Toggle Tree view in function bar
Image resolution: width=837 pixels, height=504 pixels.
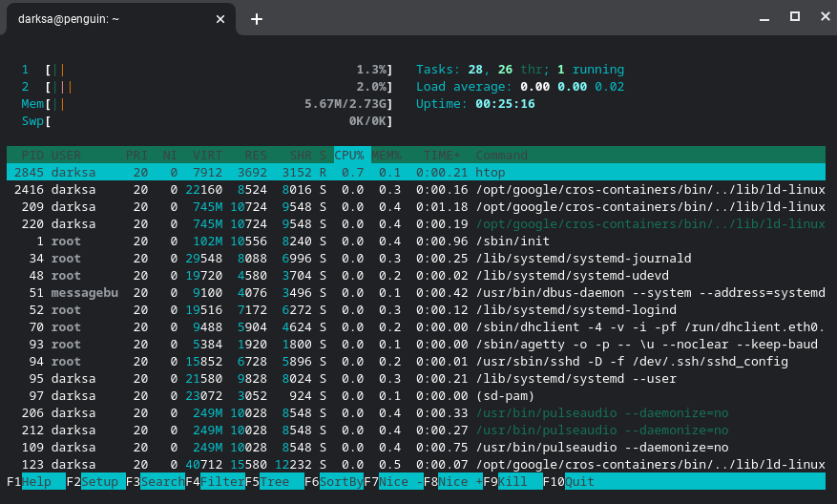tap(281, 482)
